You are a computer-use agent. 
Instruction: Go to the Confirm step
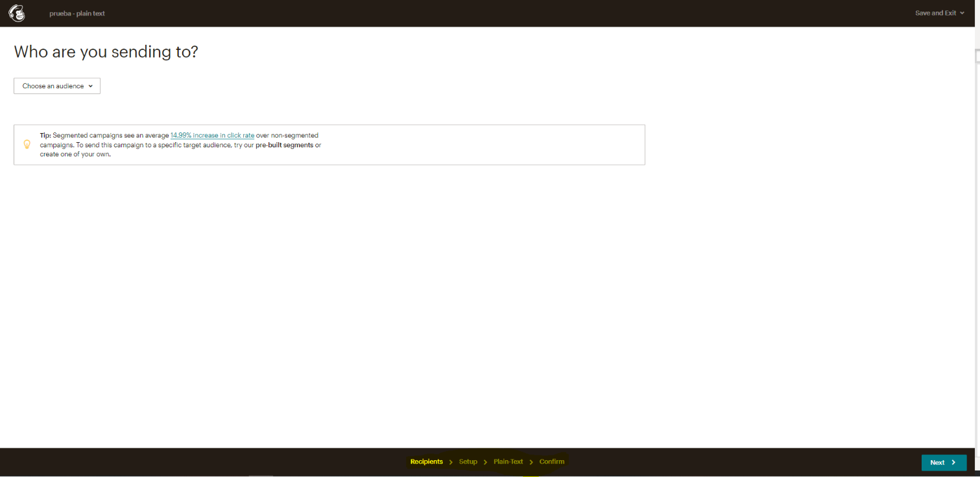coord(552,461)
